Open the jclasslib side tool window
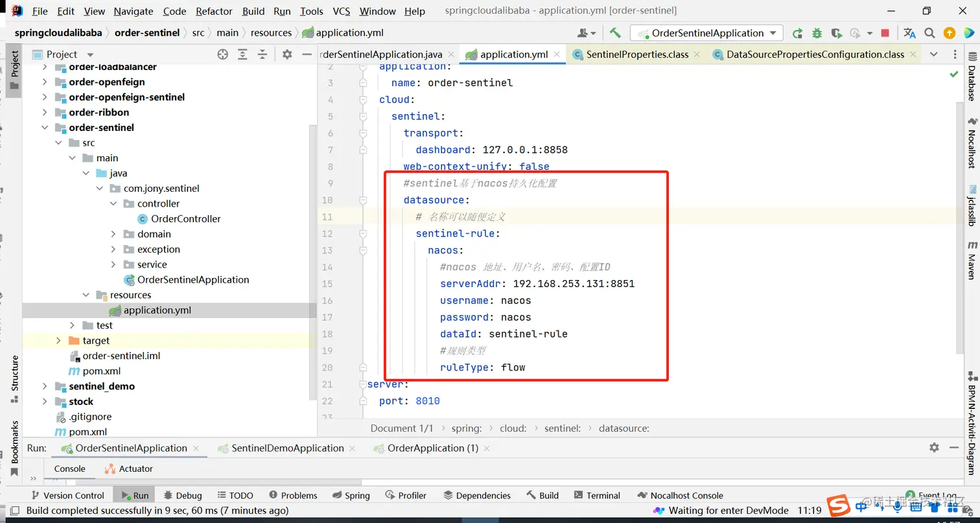The image size is (980, 523). click(972, 205)
